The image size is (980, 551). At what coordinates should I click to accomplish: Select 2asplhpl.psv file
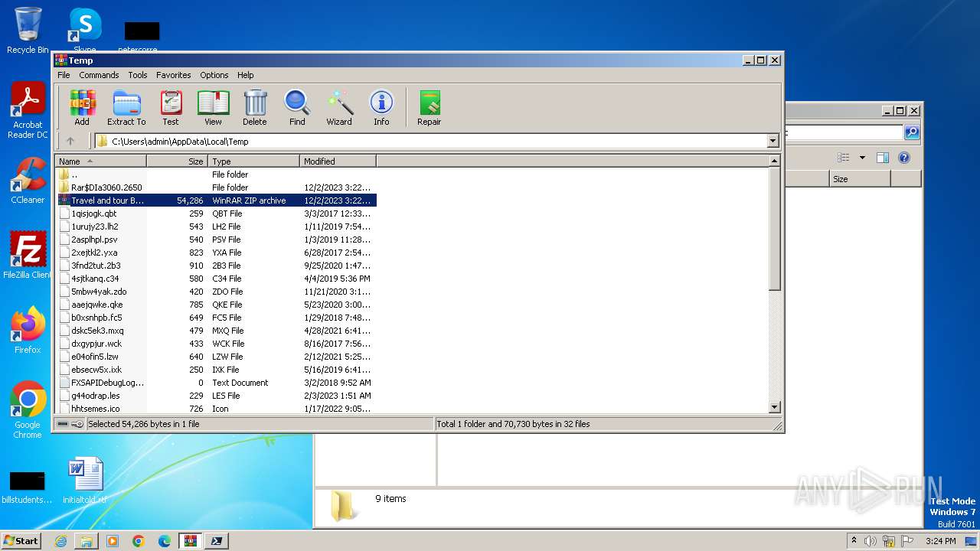216,240
